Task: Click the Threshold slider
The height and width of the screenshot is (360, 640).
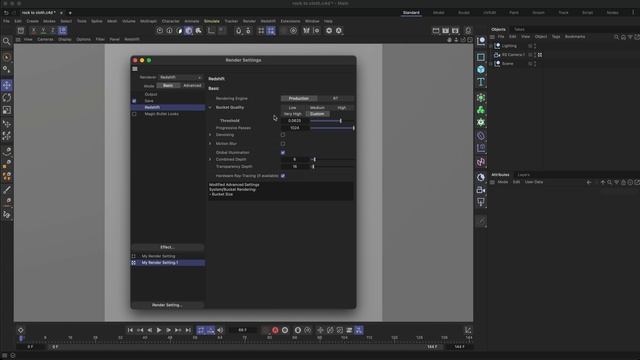Action: 332,121
